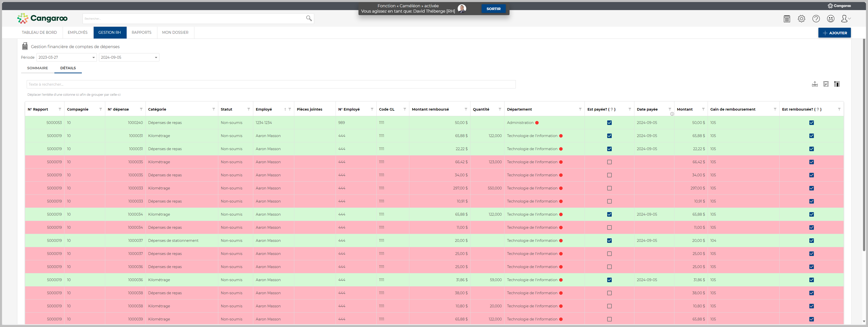
Task: Click the AJOUTER button
Action: tap(834, 33)
